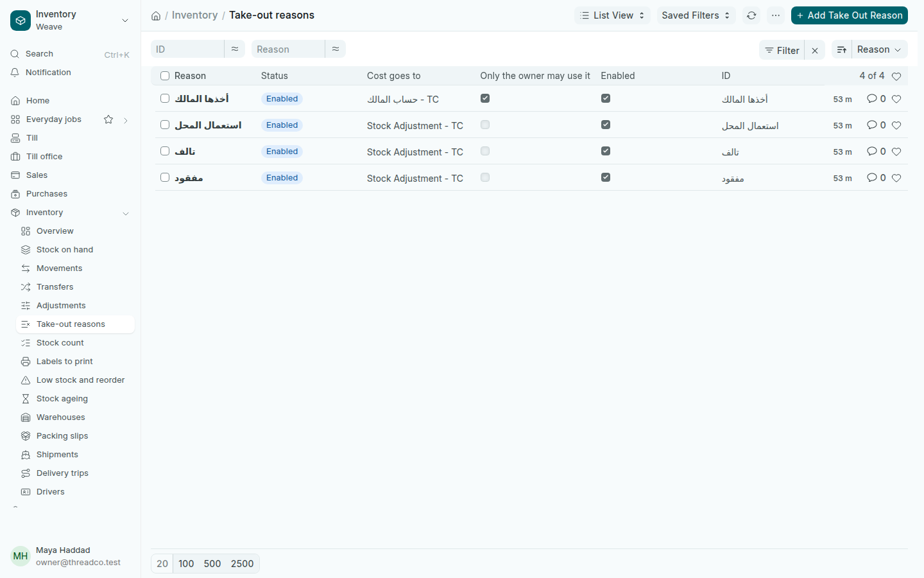Focus the ID filter input field

pyautogui.click(x=187, y=49)
